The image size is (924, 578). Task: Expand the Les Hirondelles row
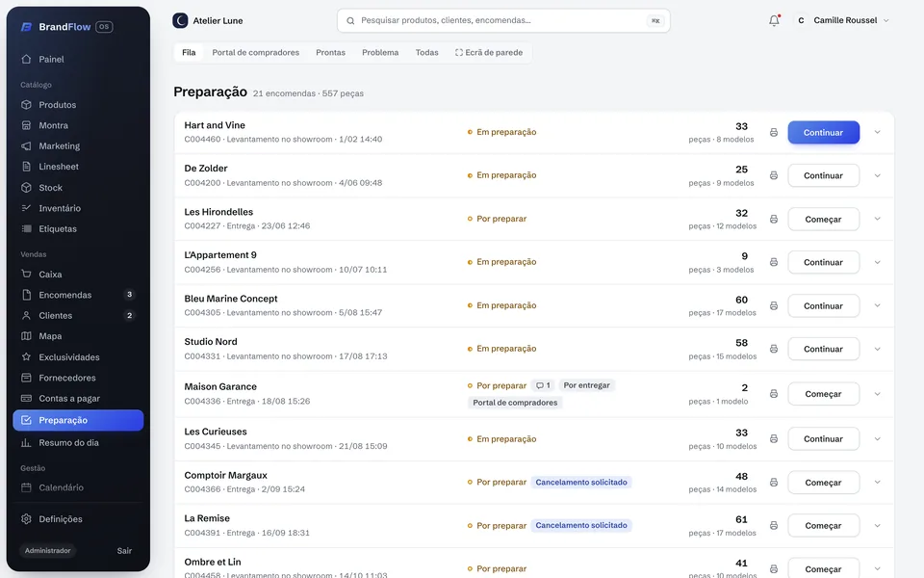pyautogui.click(x=878, y=220)
